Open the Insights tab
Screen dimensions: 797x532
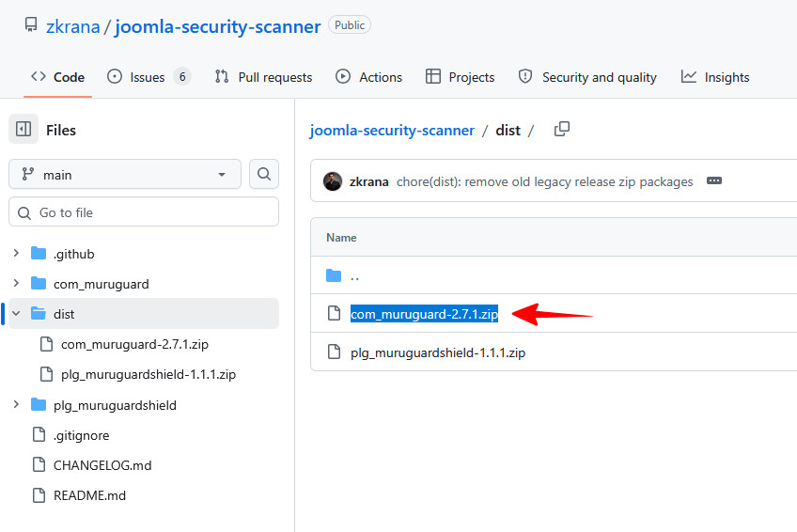point(715,77)
